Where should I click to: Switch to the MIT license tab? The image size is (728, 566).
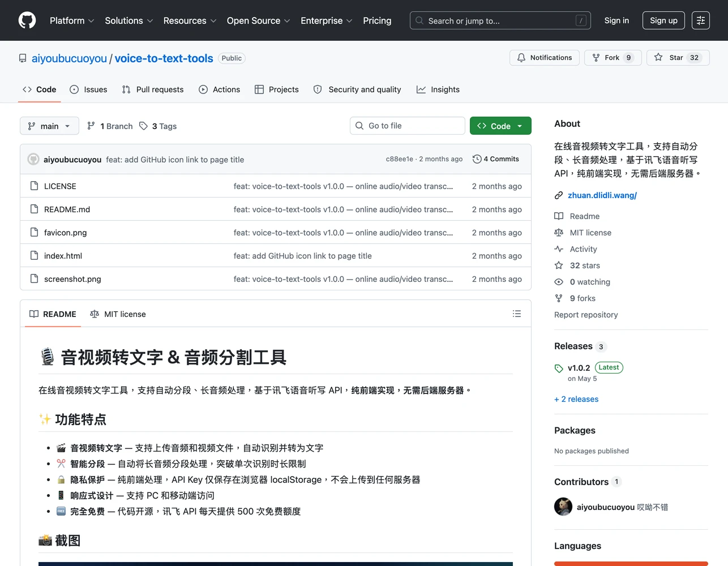pyautogui.click(x=118, y=314)
